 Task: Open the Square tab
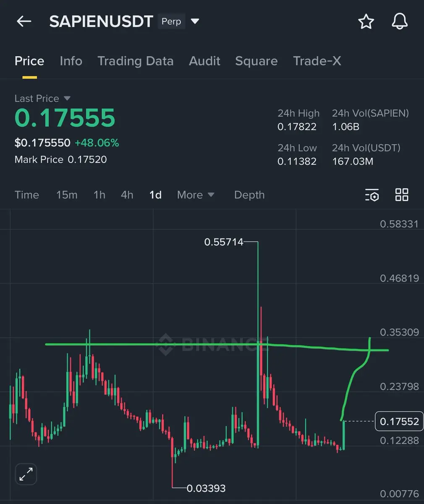pos(256,61)
